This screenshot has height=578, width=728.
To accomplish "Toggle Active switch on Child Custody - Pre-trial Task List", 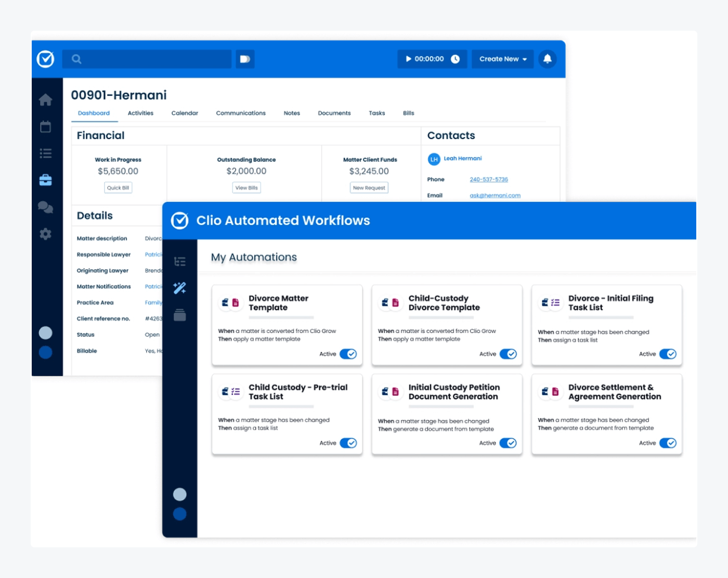I will click(348, 443).
